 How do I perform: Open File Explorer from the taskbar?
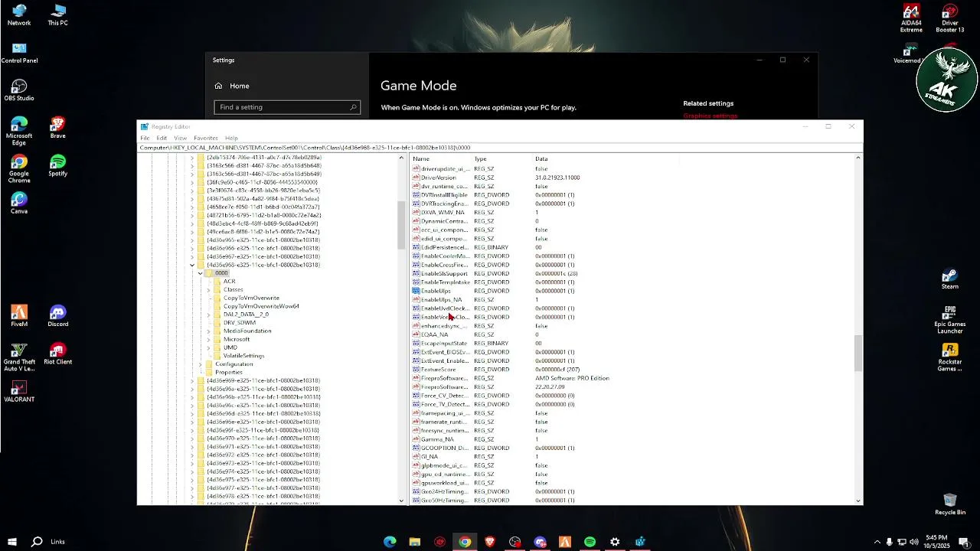(414, 542)
